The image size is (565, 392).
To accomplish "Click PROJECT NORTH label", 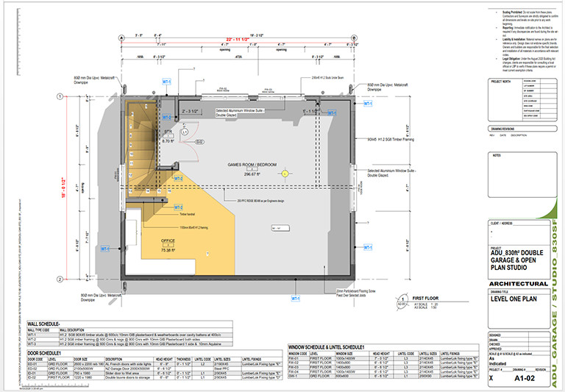I will point(501,82).
